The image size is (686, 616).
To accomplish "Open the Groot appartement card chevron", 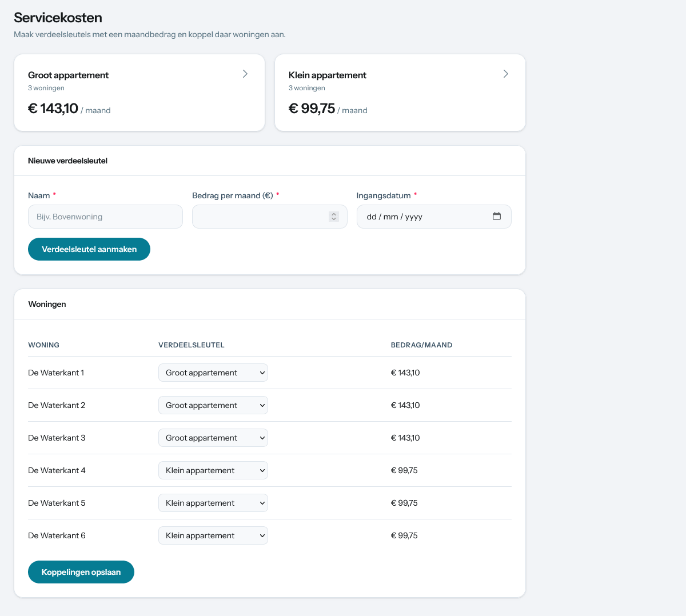I will [x=245, y=74].
